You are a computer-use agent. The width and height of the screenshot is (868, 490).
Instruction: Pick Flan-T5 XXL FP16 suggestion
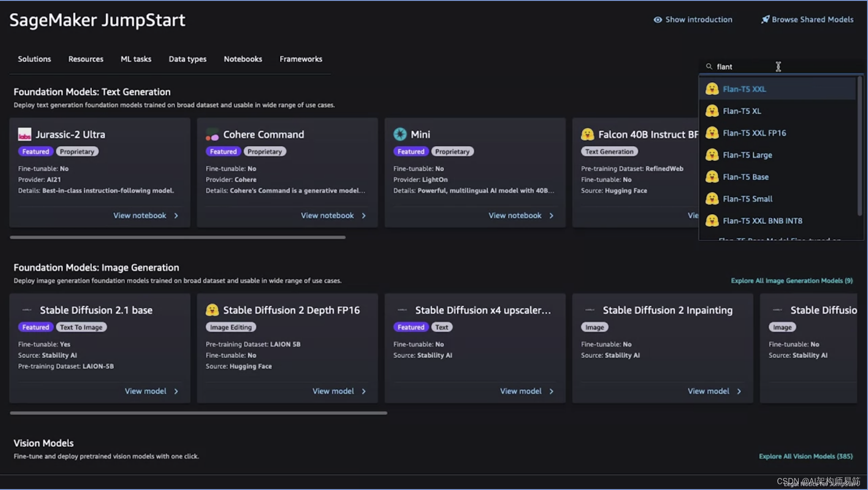(778, 133)
